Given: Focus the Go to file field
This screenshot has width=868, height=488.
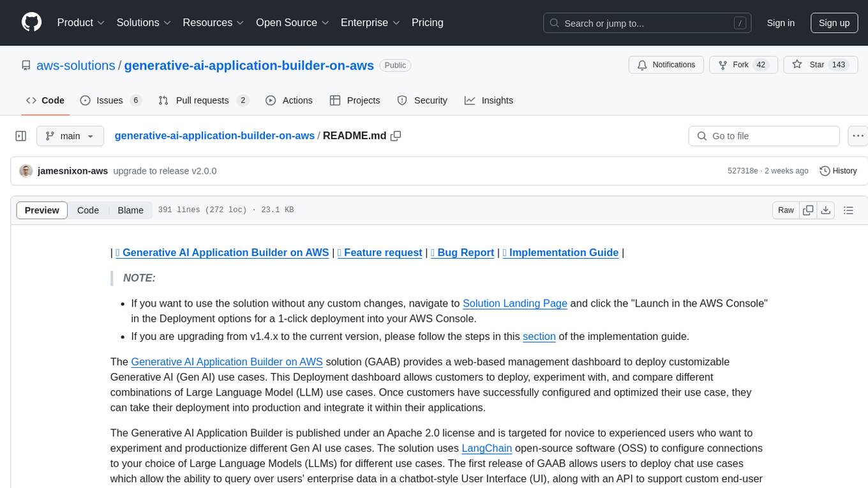Looking at the screenshot, I should (x=764, y=136).
